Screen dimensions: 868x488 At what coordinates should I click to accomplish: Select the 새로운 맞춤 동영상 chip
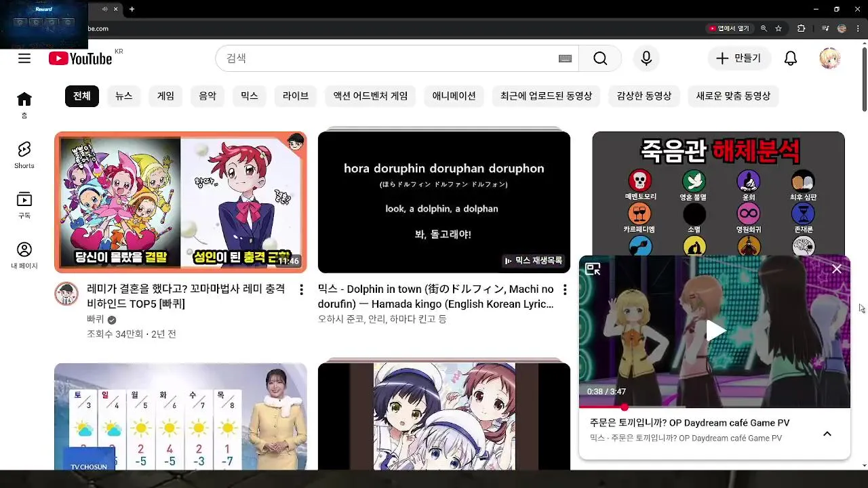[733, 96]
